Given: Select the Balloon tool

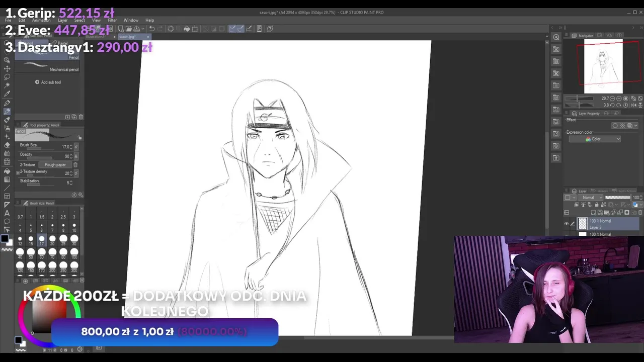Looking at the screenshot, I should click(x=7, y=222).
